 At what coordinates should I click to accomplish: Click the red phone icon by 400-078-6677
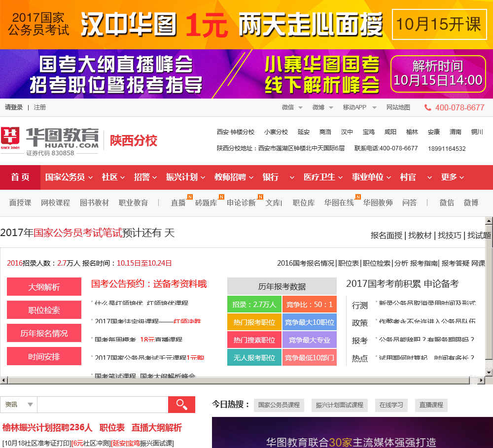pos(427,107)
